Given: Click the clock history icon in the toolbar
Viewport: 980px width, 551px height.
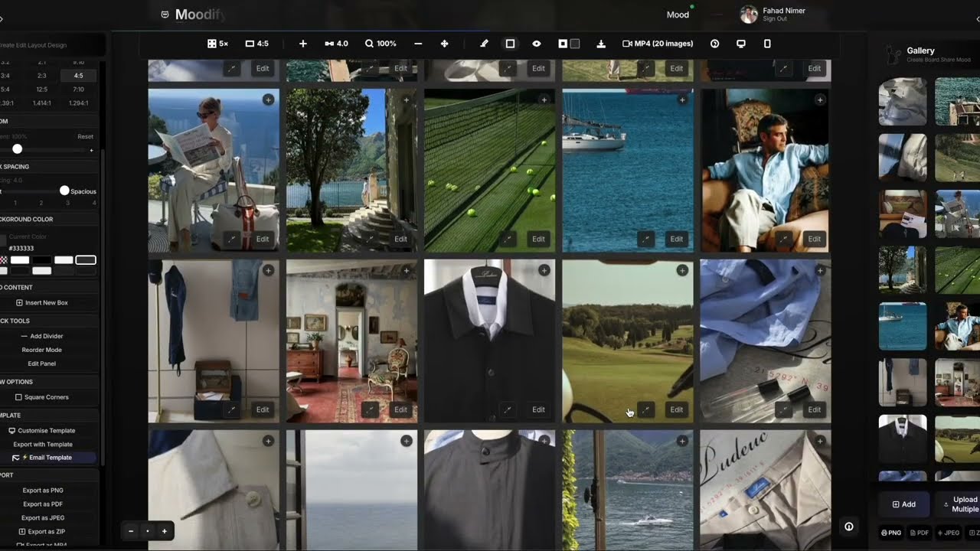Looking at the screenshot, I should click(714, 44).
